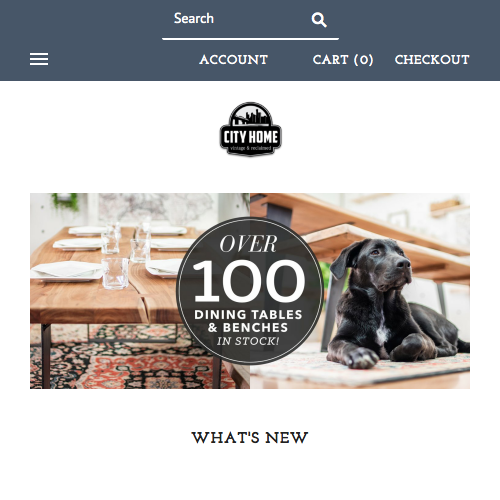
Task: Click the Dining Tables & Benches text
Action: tap(248, 321)
